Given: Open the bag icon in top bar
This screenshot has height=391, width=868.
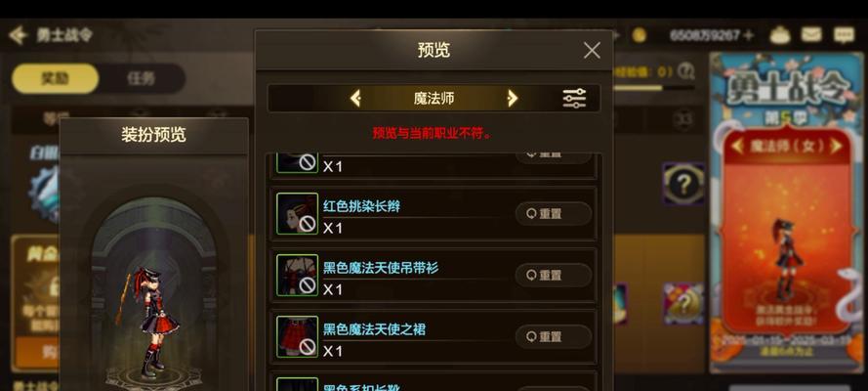Looking at the screenshot, I should 779,35.
